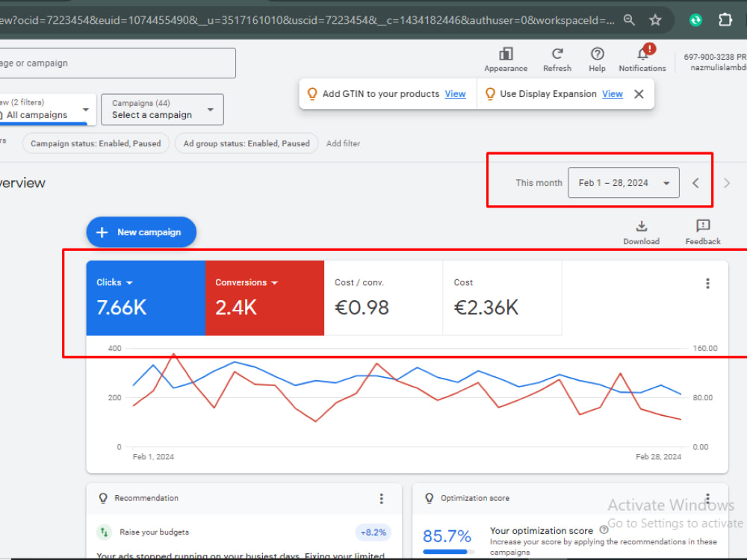
Task: Click the Recommendation lightbulb icon
Action: tap(103, 498)
